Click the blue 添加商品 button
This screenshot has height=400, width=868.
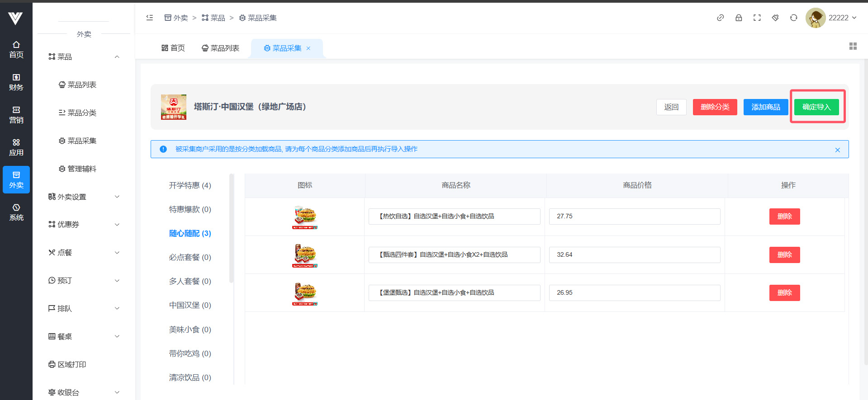[765, 107]
